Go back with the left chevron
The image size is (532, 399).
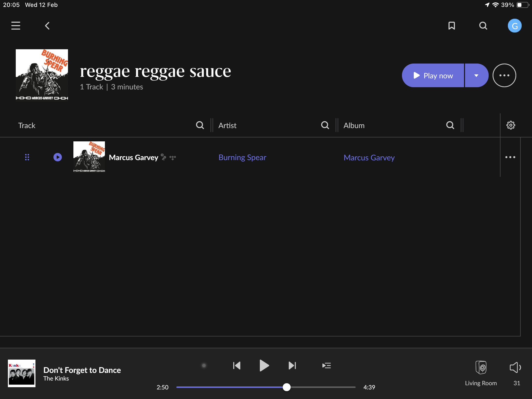pyautogui.click(x=47, y=26)
